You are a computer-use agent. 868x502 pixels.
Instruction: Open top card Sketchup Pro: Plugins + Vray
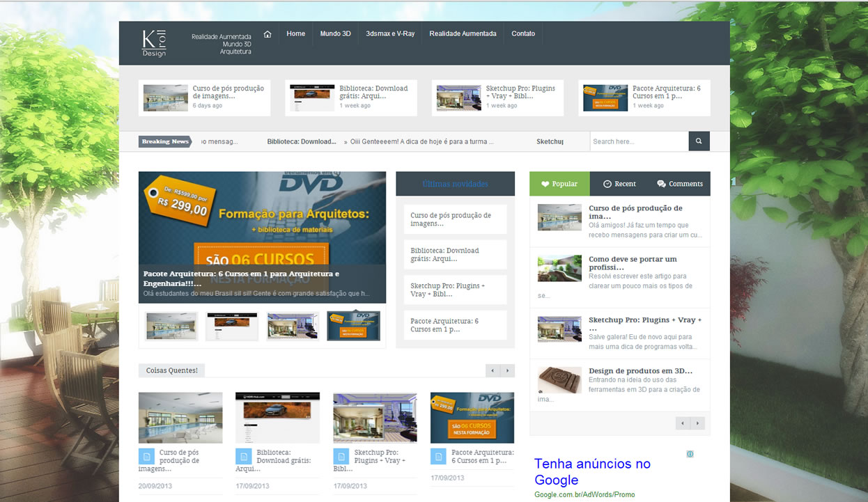coord(521,93)
